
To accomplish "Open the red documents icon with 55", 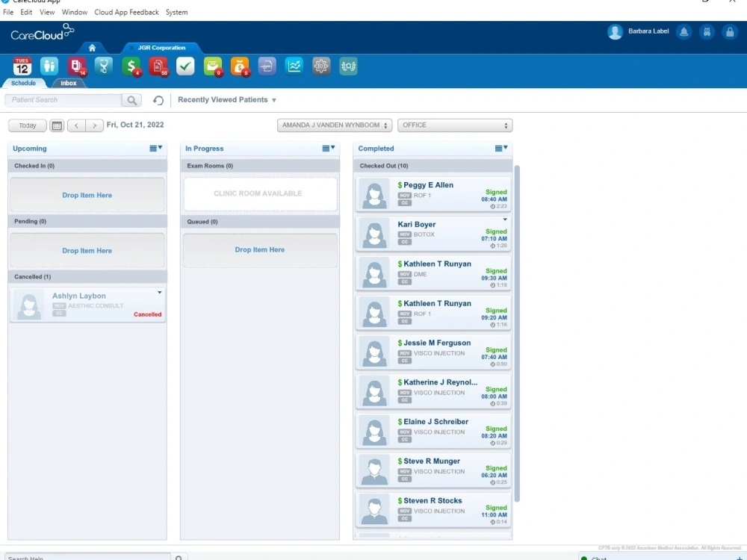I will [158, 66].
